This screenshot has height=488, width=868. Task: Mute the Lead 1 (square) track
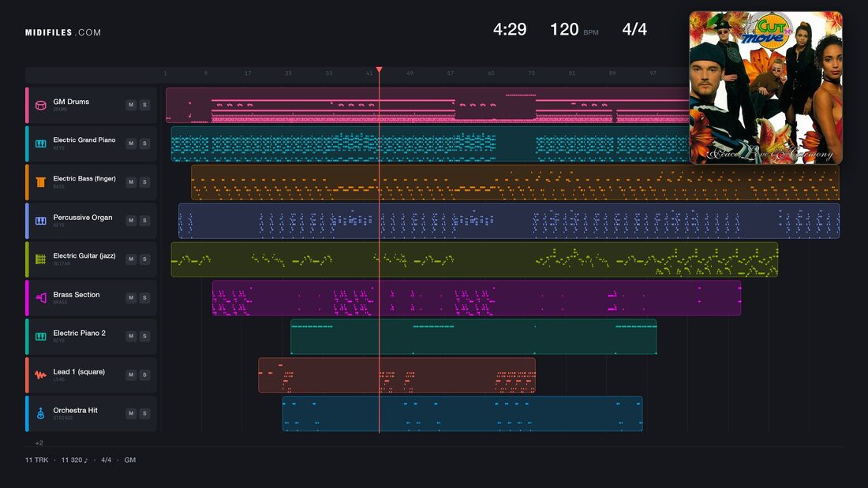coord(131,374)
